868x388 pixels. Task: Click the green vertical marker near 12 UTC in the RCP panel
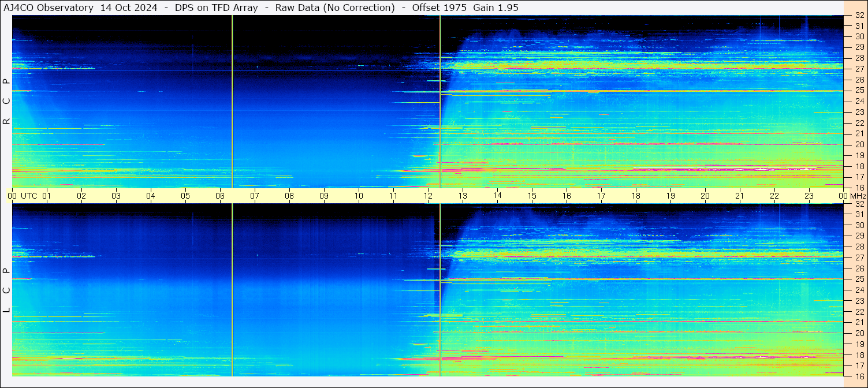click(x=440, y=101)
